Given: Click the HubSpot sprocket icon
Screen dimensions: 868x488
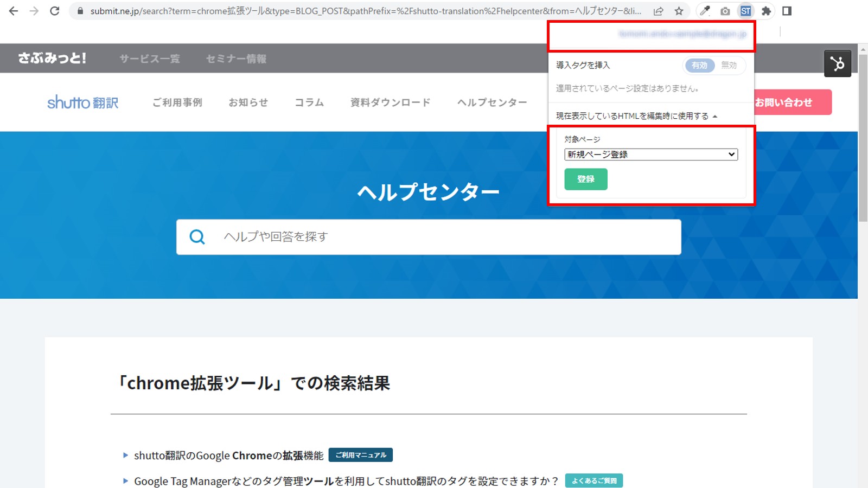Looking at the screenshot, I should tap(838, 63).
